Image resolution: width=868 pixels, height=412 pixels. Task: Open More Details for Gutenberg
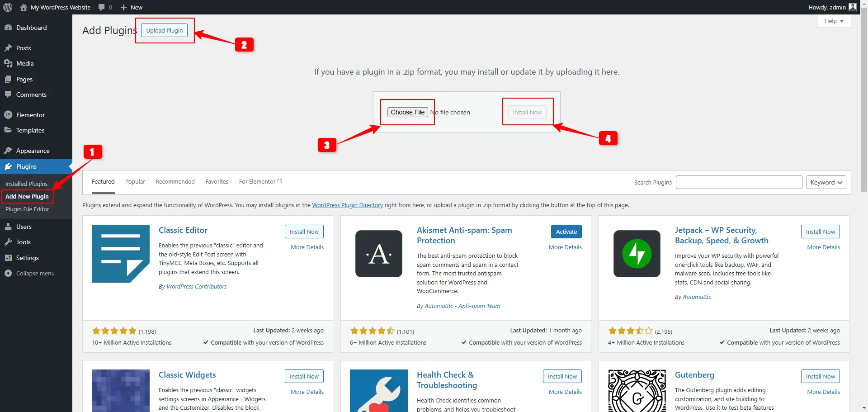(824, 392)
